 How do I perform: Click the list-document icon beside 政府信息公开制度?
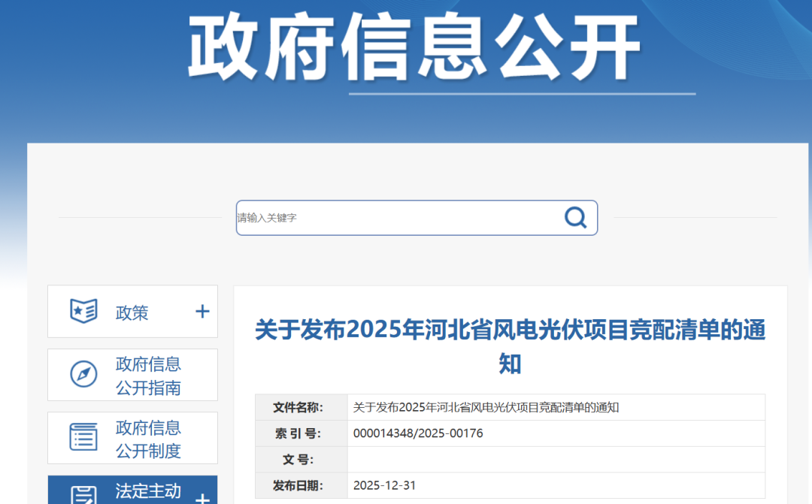[84, 436]
